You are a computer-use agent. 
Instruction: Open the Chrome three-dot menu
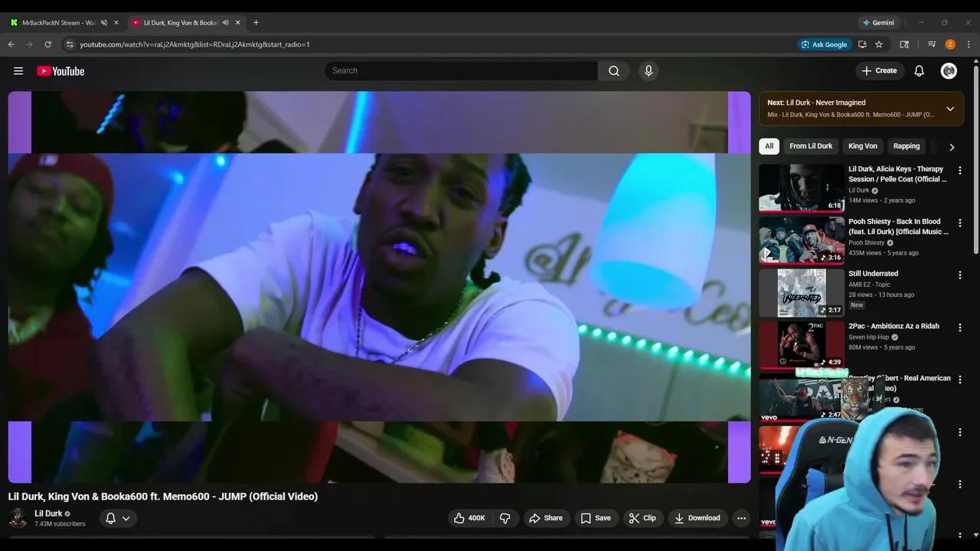[x=969, y=44]
